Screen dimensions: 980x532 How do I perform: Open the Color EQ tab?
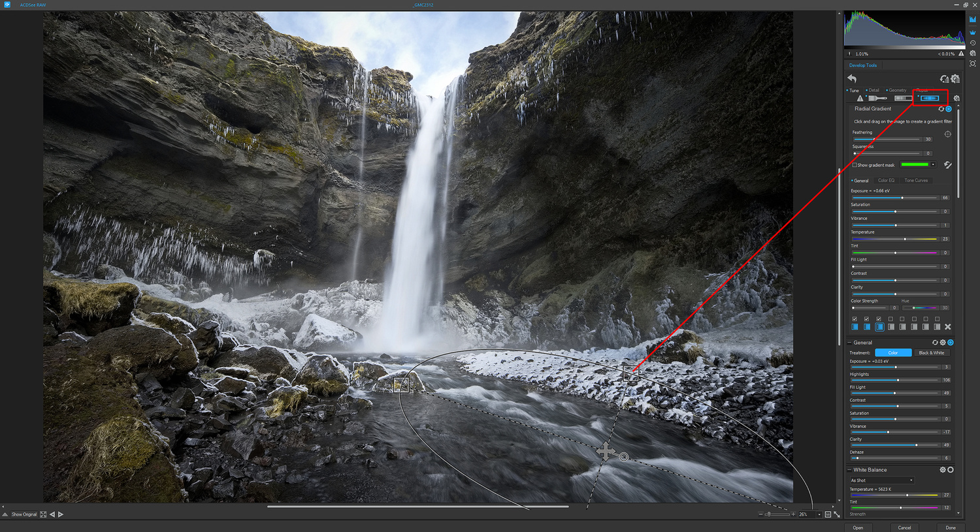(x=886, y=181)
